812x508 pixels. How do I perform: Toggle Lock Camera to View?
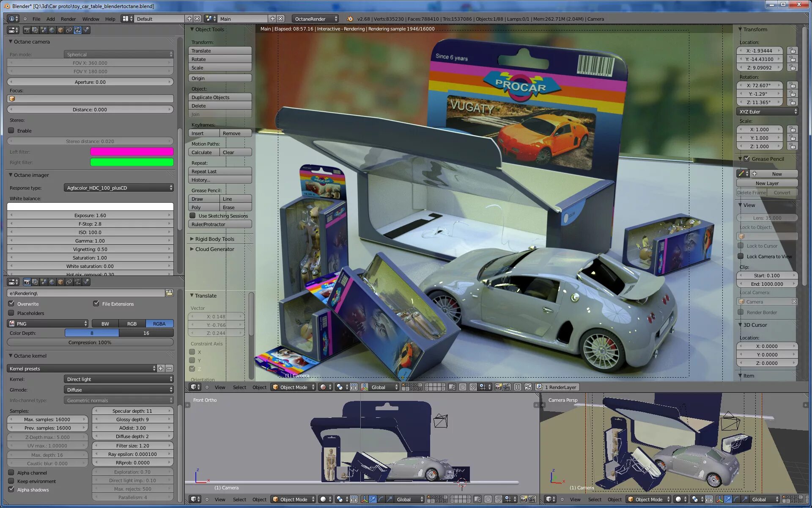pyautogui.click(x=741, y=257)
